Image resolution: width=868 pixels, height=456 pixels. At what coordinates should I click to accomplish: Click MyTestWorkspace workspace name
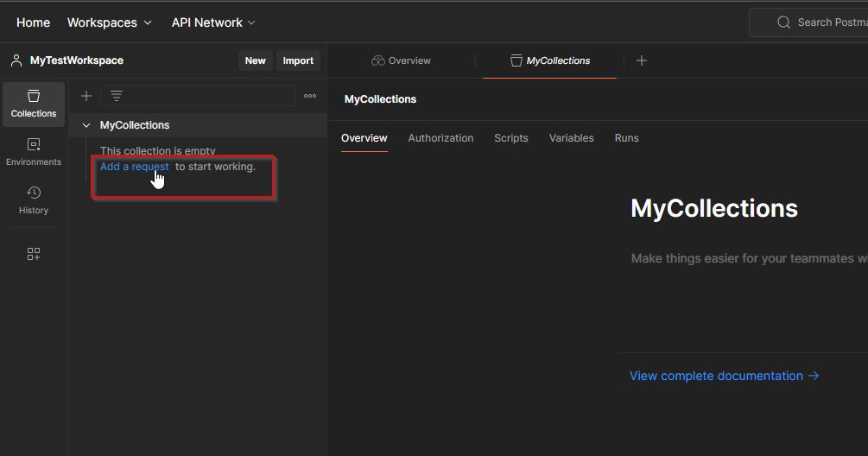[76, 60]
